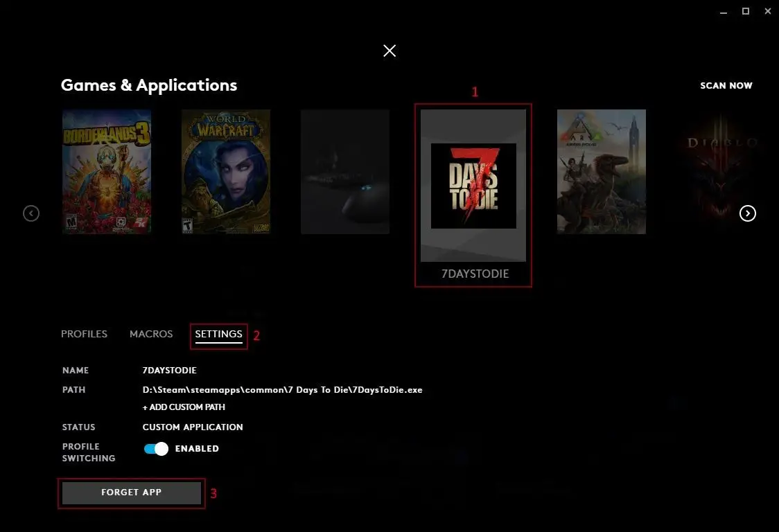Select the World of Warcraft cover
The width and height of the screenshot is (779, 532).
[x=226, y=171]
